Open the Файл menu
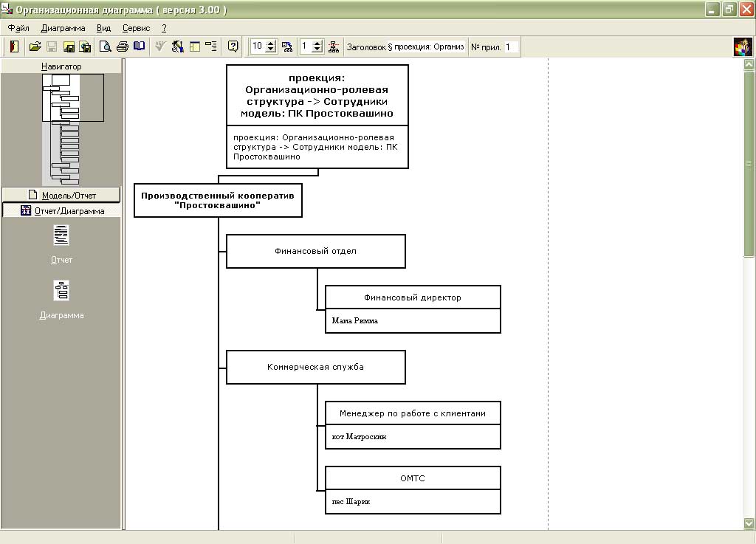The image size is (756, 544). tap(18, 28)
